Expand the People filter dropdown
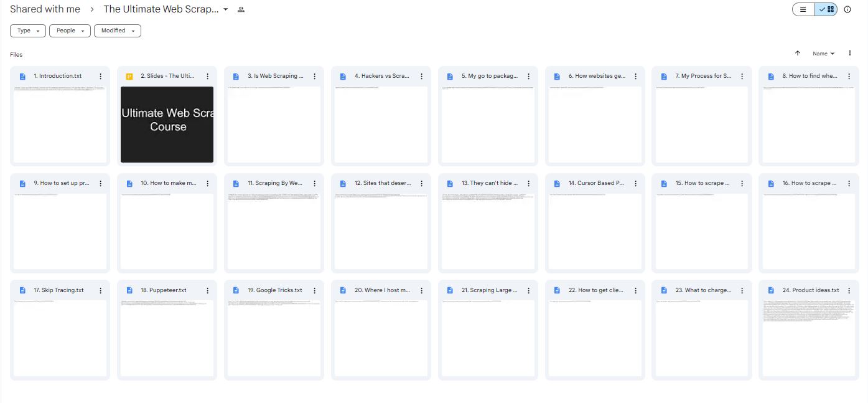868x403 pixels. (70, 31)
